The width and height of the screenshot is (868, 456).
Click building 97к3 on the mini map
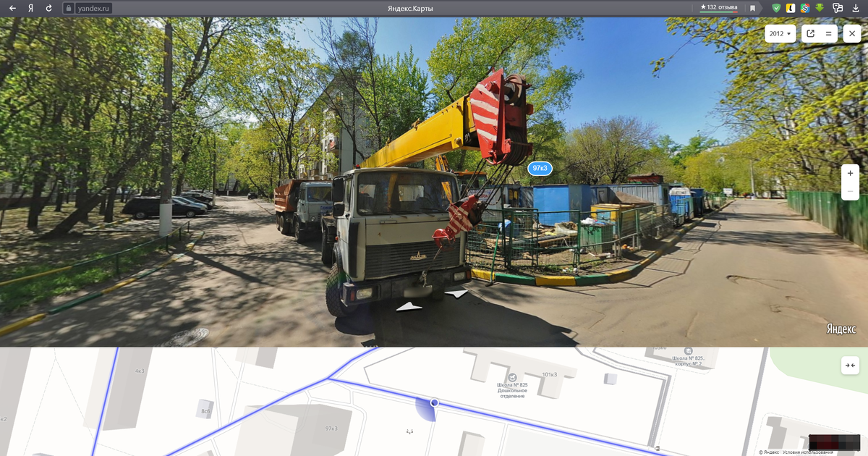click(x=331, y=428)
